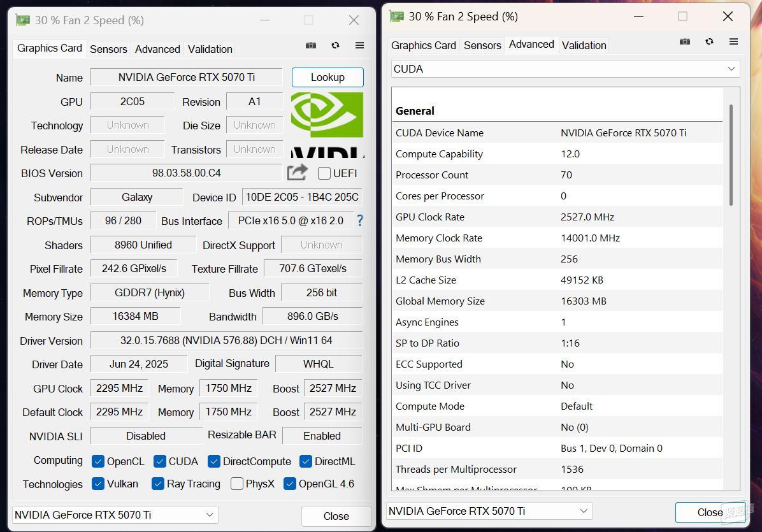Image resolution: width=762 pixels, height=532 pixels.
Task: Open the CUDA category dropdown
Action: tap(565, 69)
